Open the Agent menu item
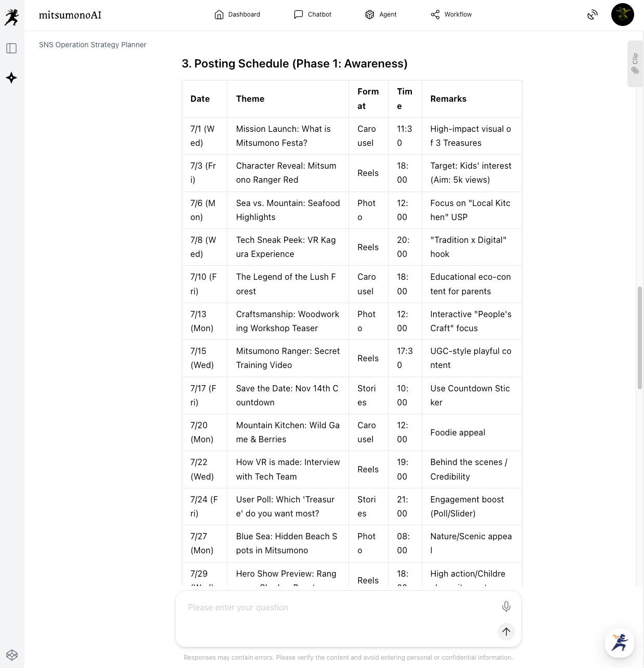Image resolution: width=644 pixels, height=668 pixels. coord(381,15)
